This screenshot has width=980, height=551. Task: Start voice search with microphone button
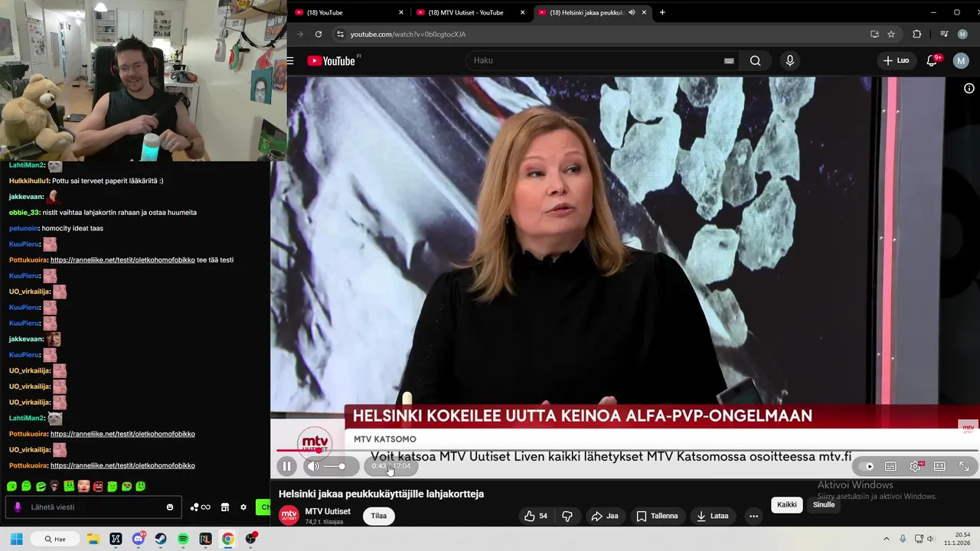[789, 60]
